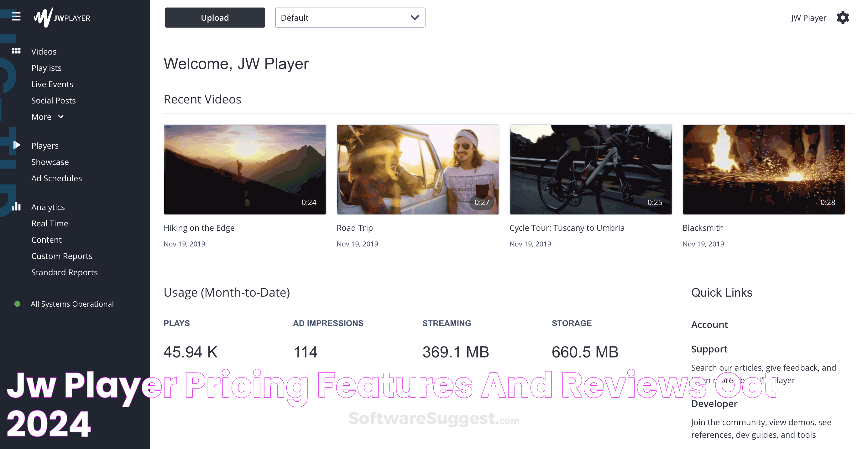868x449 pixels.
Task: Click the 0:28 duration badge
Action: [828, 202]
